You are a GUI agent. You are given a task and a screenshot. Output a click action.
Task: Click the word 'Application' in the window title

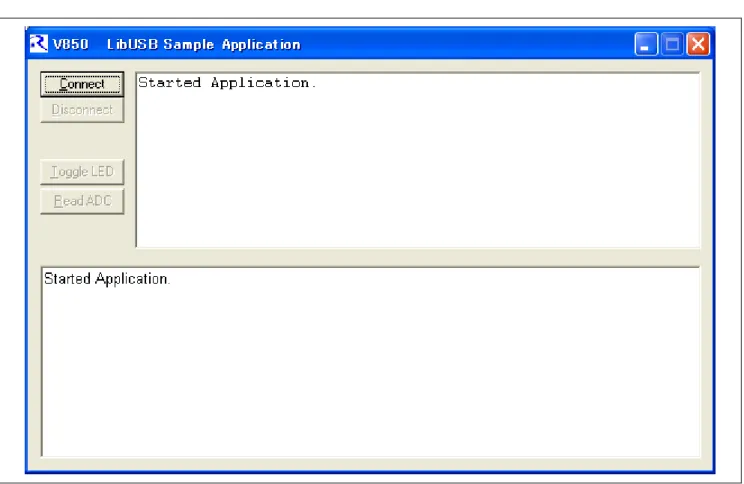261,45
